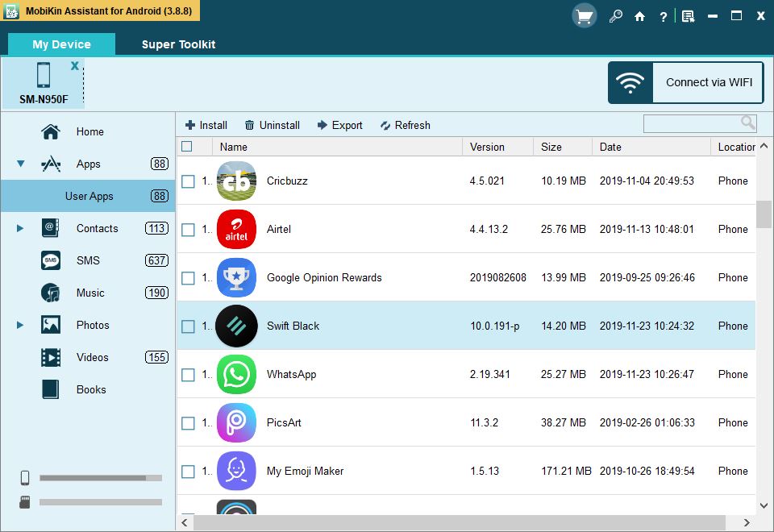Click the phone storage icon
The image size is (774, 532).
[25, 478]
